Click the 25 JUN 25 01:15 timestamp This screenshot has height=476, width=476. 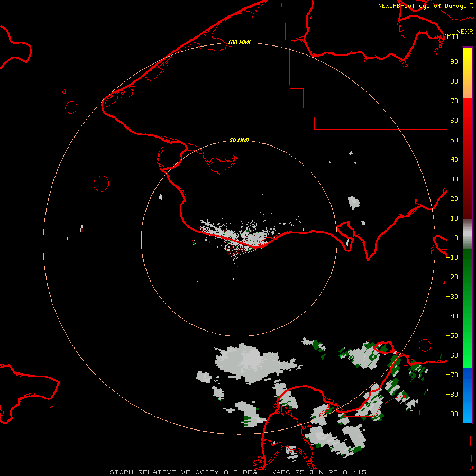331,472
